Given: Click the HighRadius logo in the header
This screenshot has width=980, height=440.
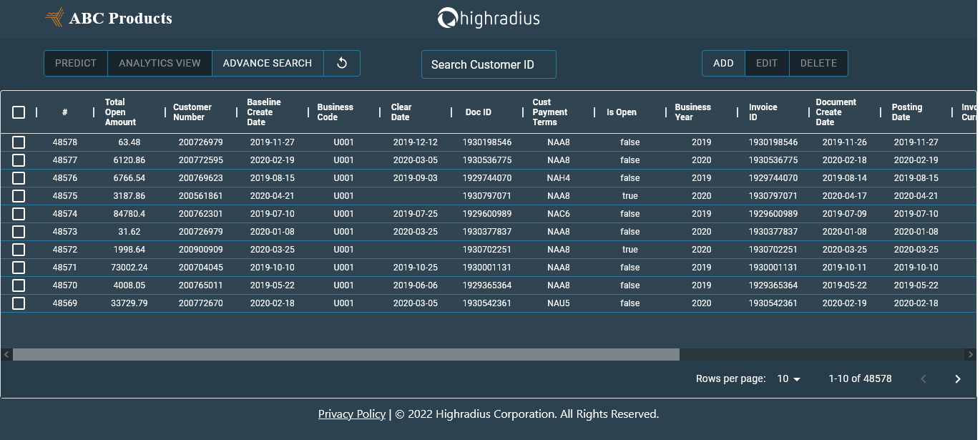Looking at the screenshot, I should (x=489, y=19).
